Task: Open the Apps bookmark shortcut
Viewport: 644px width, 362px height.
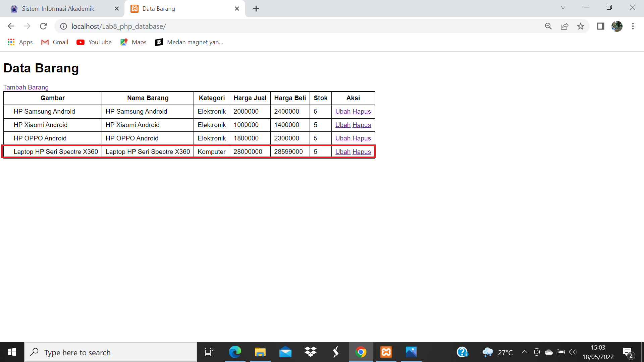Action: coord(20,42)
